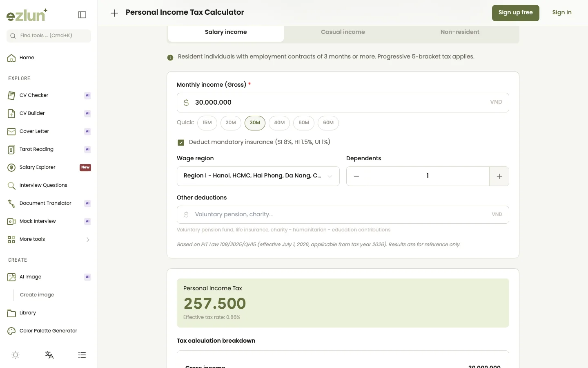Viewport: 588px width, 368px height.
Task: Open Create image sub-item
Action: point(37,295)
